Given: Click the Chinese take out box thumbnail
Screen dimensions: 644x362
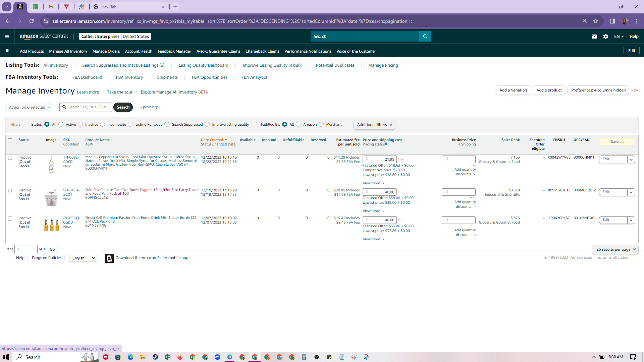Looking at the screenshot, I should tap(51, 198).
